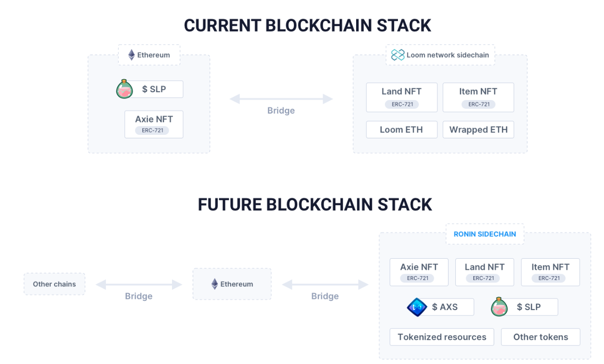Click the Ethereum diamond icon in the future stack
Screen dimensions: 604x364
click(x=214, y=284)
